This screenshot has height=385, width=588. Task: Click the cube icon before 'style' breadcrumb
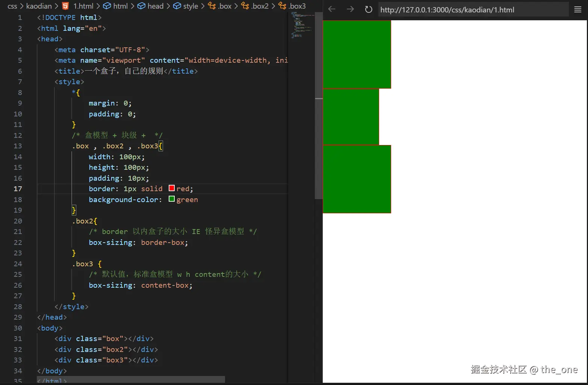(x=177, y=6)
